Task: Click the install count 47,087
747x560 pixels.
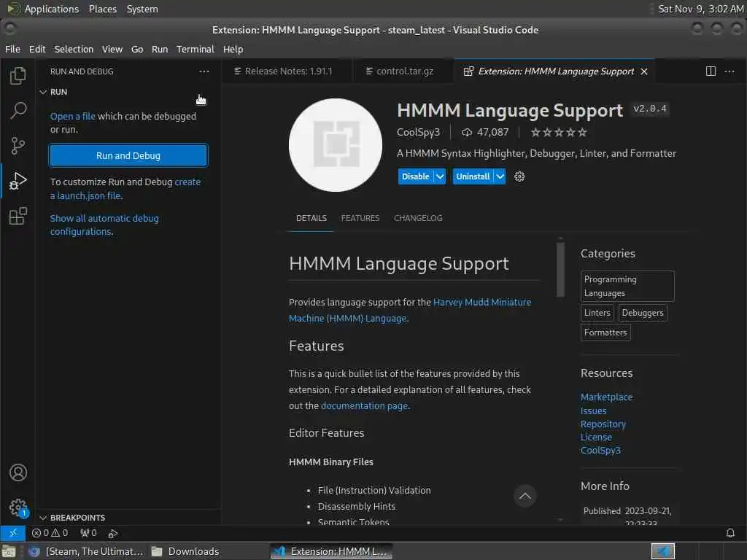Action: pos(485,133)
